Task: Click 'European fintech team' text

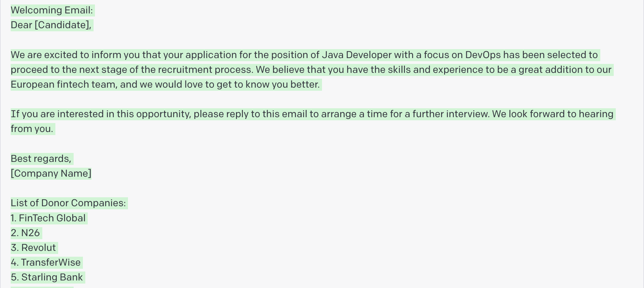Action: point(63,85)
